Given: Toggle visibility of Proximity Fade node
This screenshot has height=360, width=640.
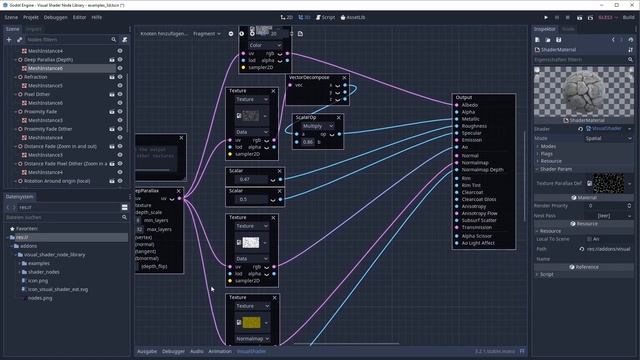Looking at the screenshot, I should click(x=120, y=111).
